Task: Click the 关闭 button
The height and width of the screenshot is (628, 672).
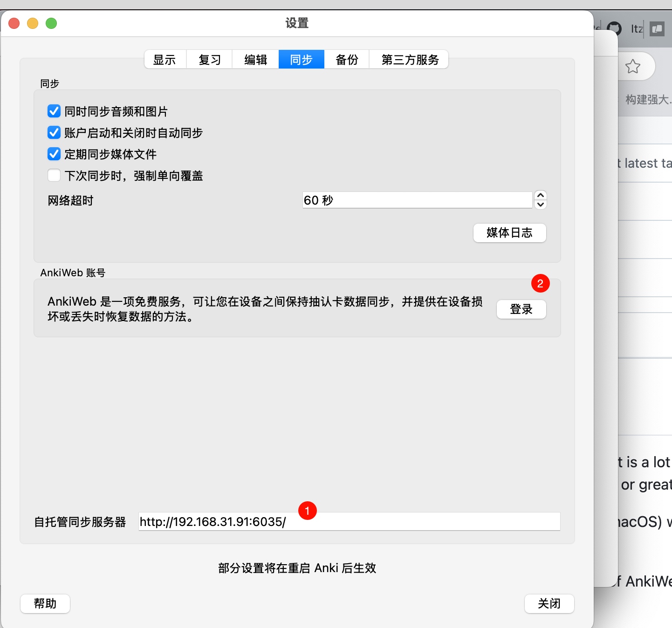Action: tap(549, 604)
